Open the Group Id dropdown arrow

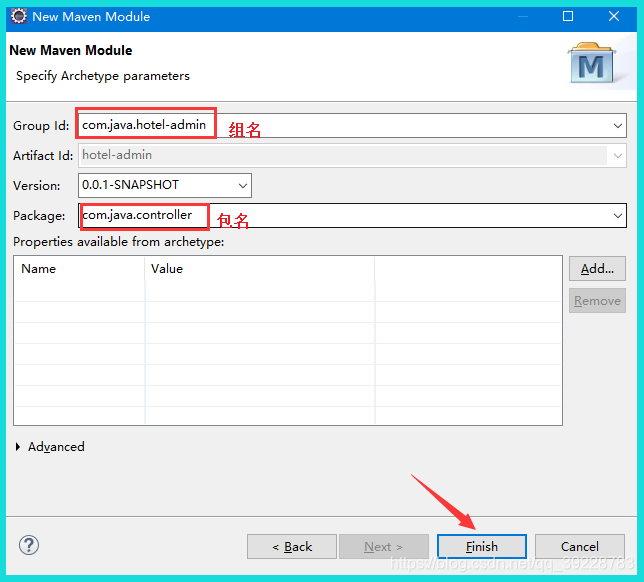point(617,126)
